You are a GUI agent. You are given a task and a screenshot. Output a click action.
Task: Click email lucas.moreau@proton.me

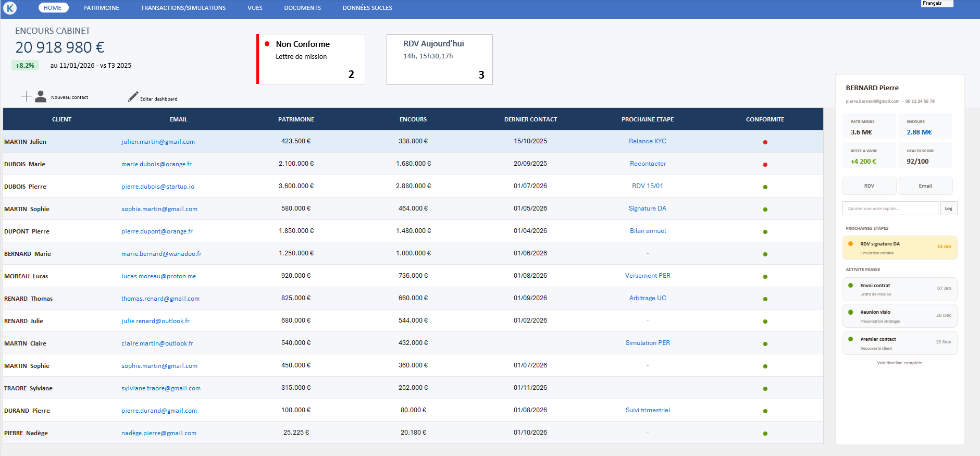[158, 276]
